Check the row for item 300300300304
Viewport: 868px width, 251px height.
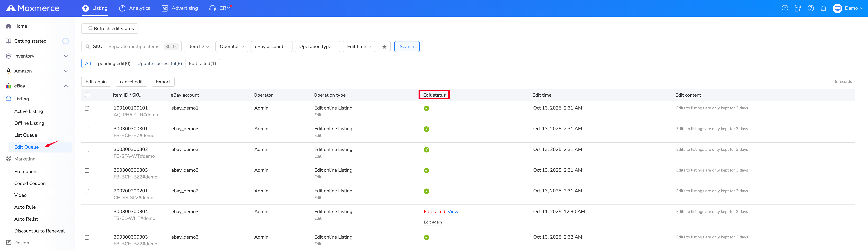[87, 212]
